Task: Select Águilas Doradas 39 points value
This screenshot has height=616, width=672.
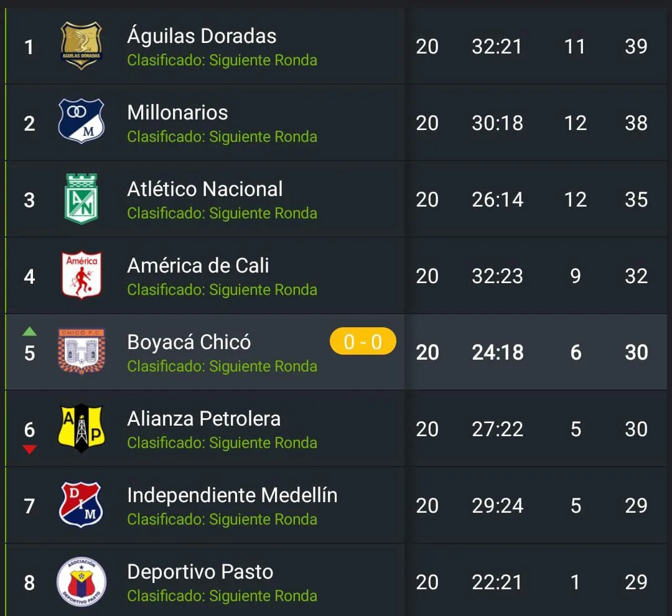Action: point(636,46)
